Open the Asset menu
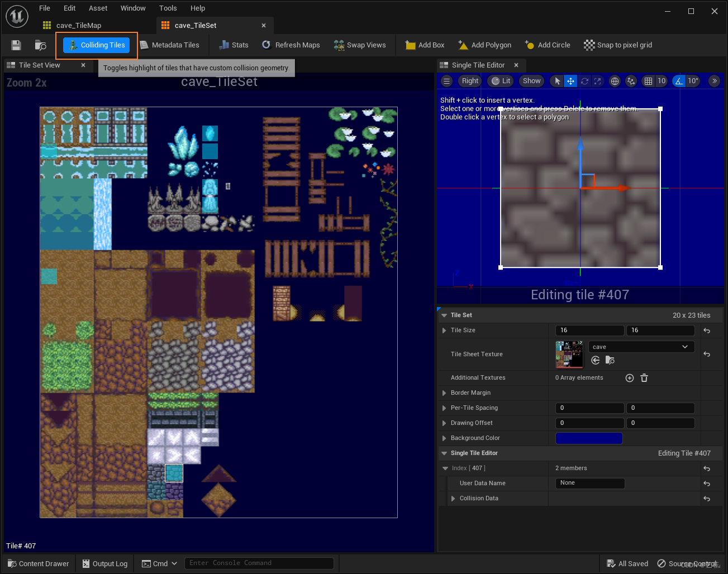The height and width of the screenshot is (574, 728). click(x=98, y=8)
